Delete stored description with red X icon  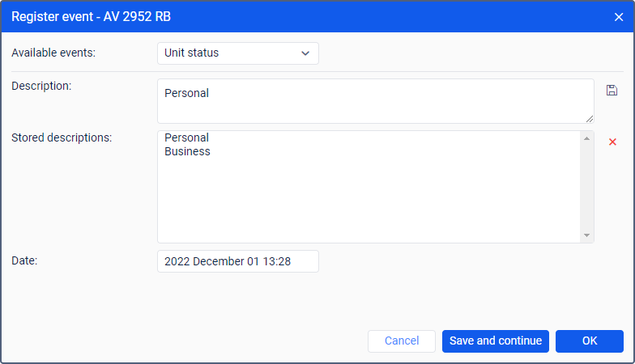(x=612, y=142)
